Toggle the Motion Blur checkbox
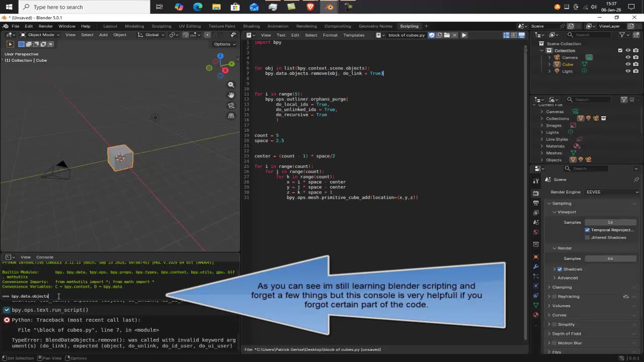 [x=554, y=343]
